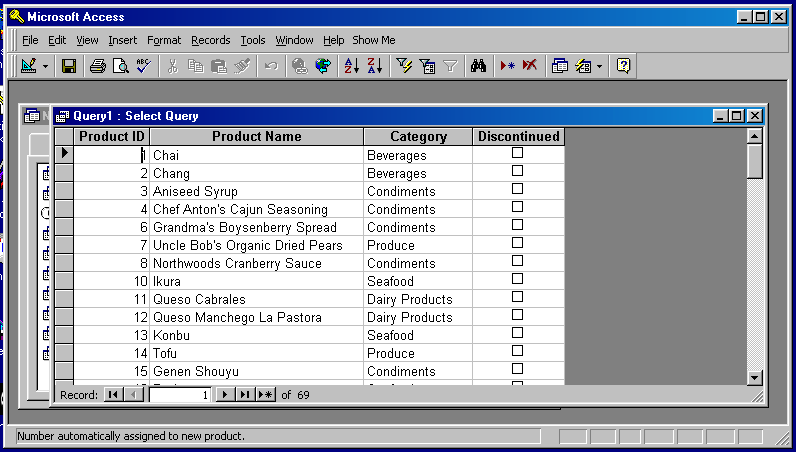Click the record number input field
Screen dimensions: 796x452
(180, 395)
